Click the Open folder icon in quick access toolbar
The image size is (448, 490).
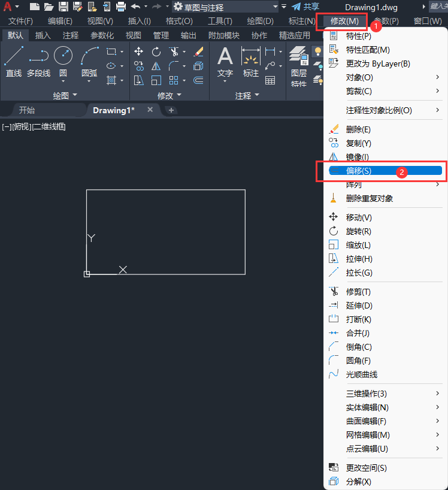49,6
